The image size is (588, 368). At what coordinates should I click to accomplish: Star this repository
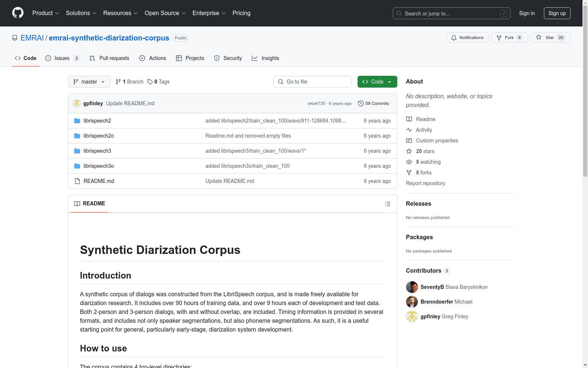(x=551, y=38)
